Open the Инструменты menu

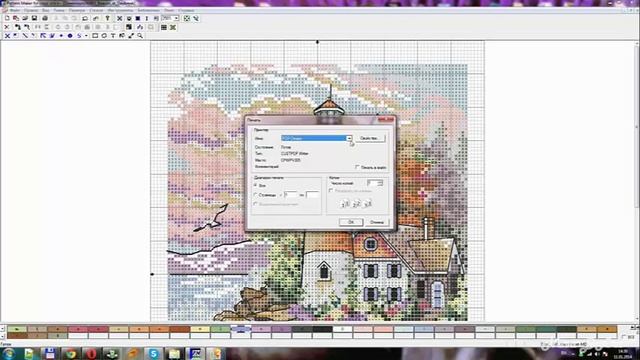click(121, 10)
